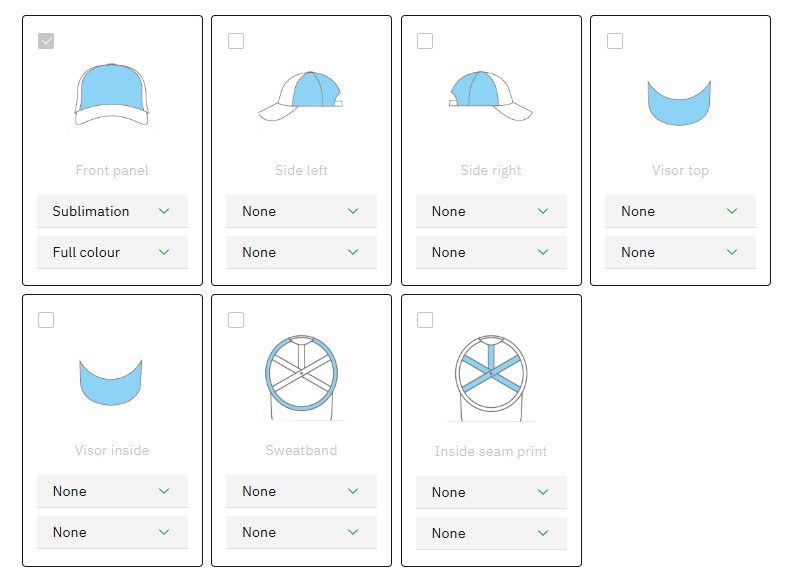791x585 pixels.
Task: Select the Side left cap image
Action: 301,96
